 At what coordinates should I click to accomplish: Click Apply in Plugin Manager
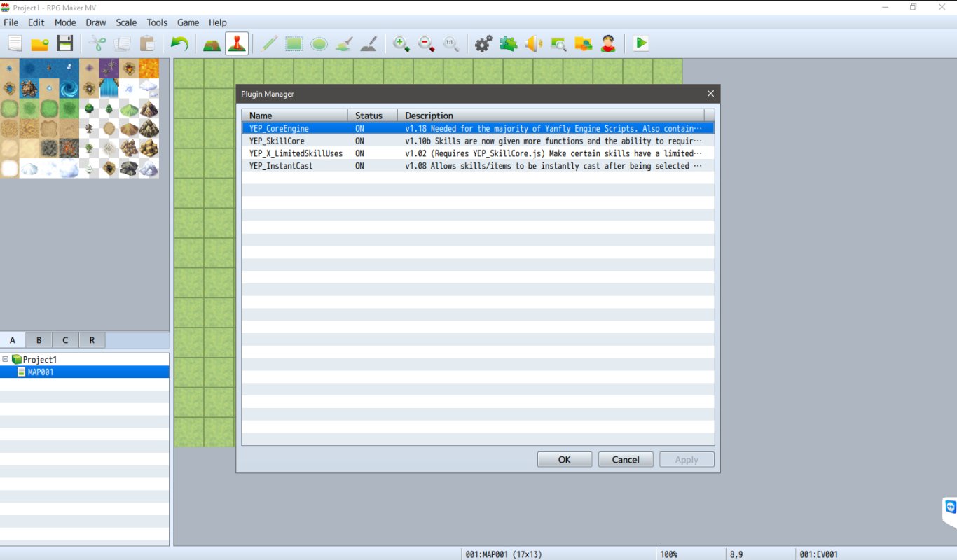[x=687, y=460]
